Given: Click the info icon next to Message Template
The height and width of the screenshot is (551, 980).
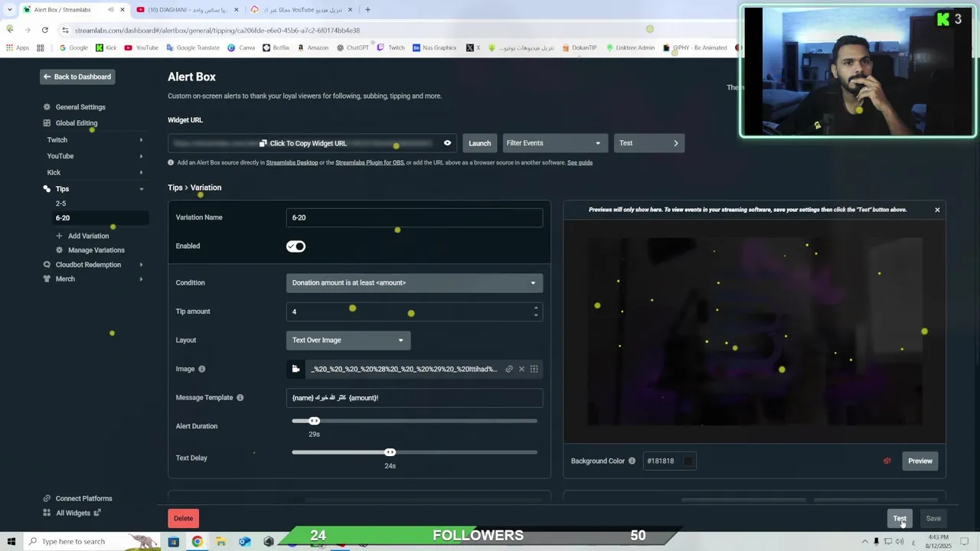Looking at the screenshot, I should coord(240,398).
